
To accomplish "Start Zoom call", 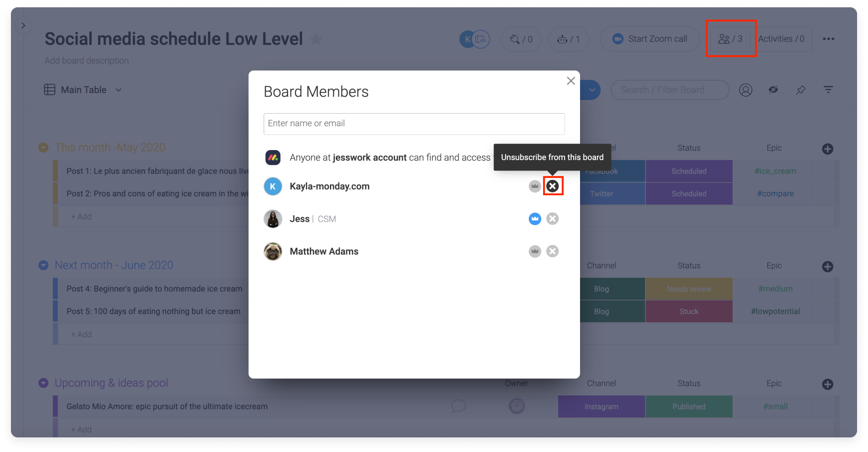I will (649, 39).
